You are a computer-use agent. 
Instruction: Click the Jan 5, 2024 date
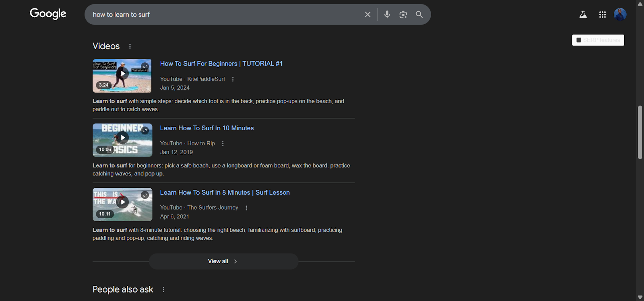pyautogui.click(x=175, y=88)
